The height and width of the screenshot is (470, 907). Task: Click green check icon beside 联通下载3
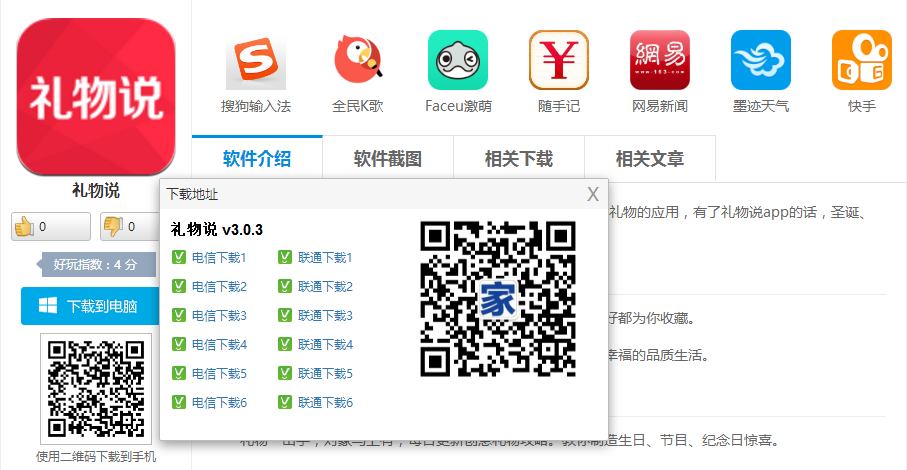coord(285,315)
